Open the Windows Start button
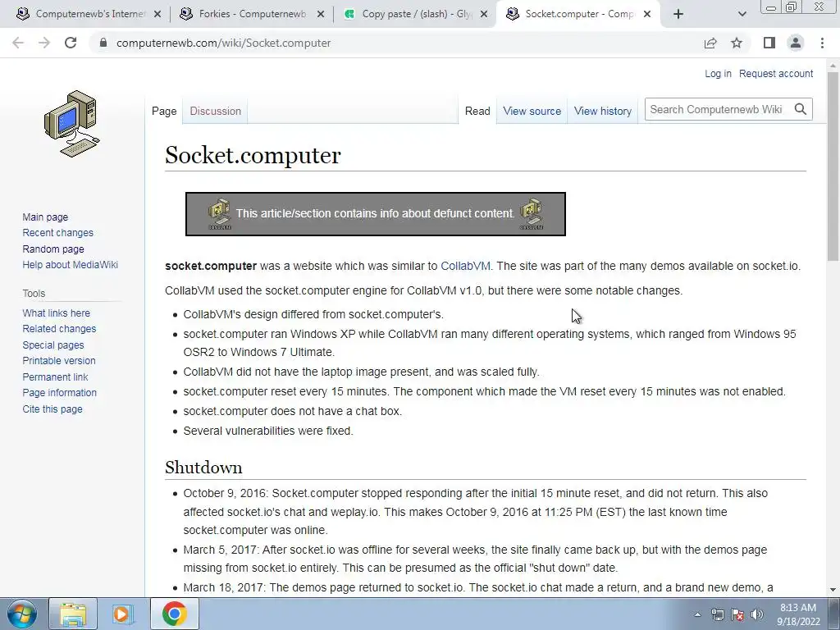Screen dimensions: 840x630 pos(22,614)
